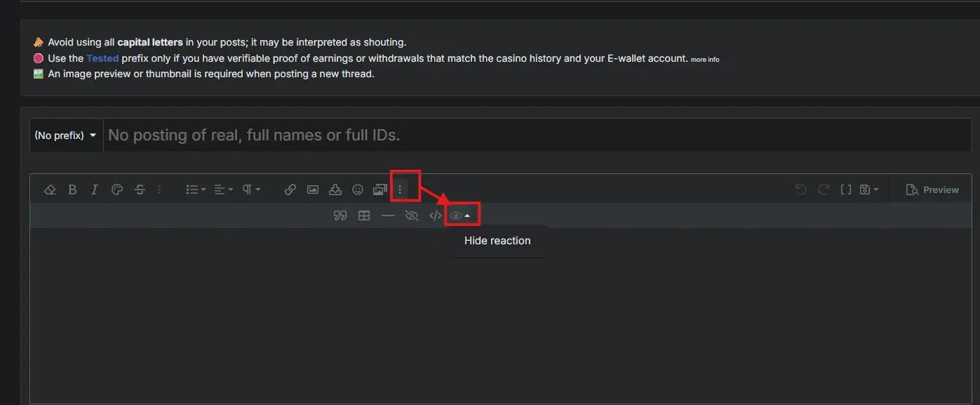Click the Preview button

(933, 190)
